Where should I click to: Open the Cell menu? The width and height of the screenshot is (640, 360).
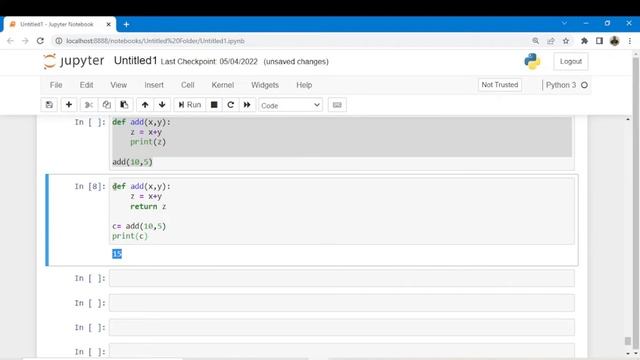tap(187, 85)
